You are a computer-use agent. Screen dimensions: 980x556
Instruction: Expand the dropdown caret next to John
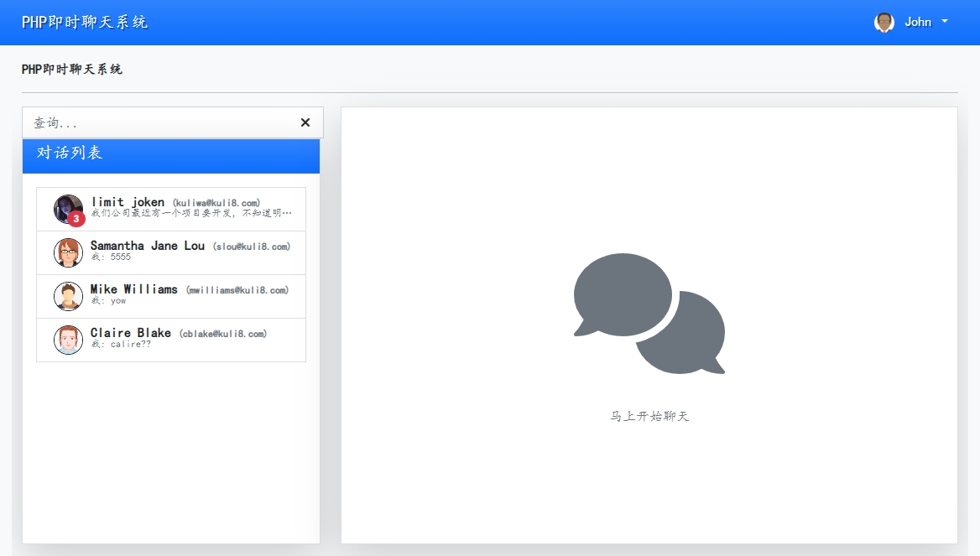click(945, 22)
